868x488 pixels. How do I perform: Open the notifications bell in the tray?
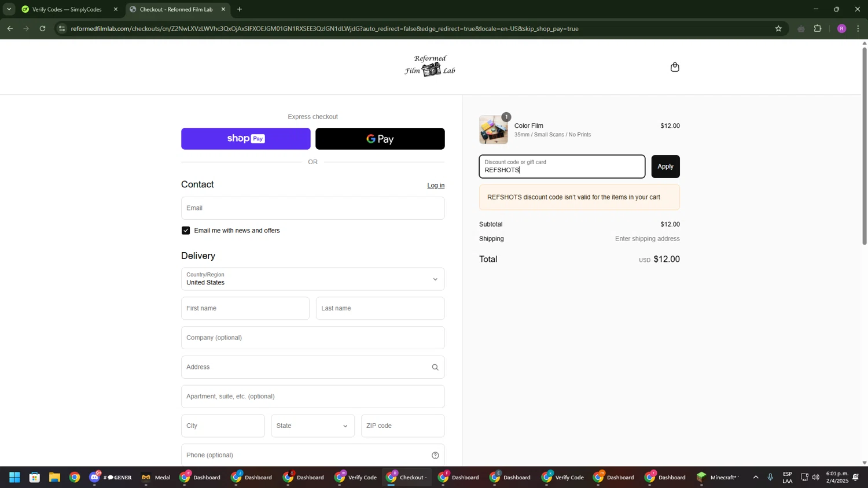855,478
